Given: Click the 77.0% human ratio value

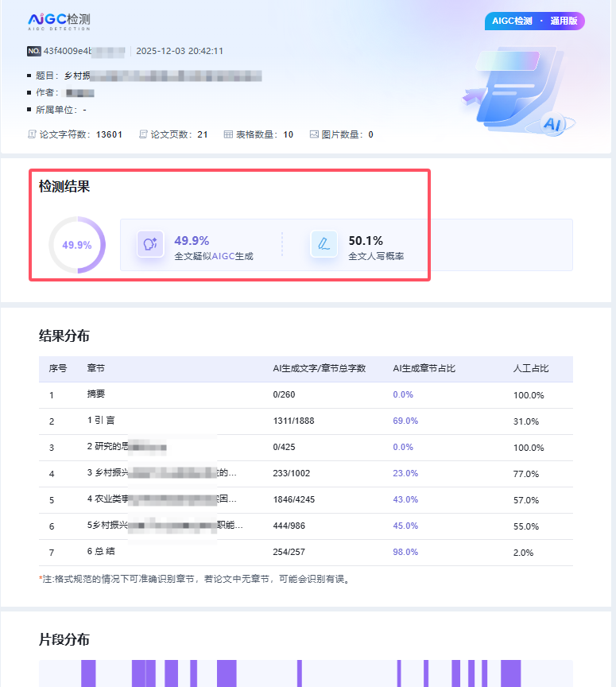Looking at the screenshot, I should [x=526, y=474].
